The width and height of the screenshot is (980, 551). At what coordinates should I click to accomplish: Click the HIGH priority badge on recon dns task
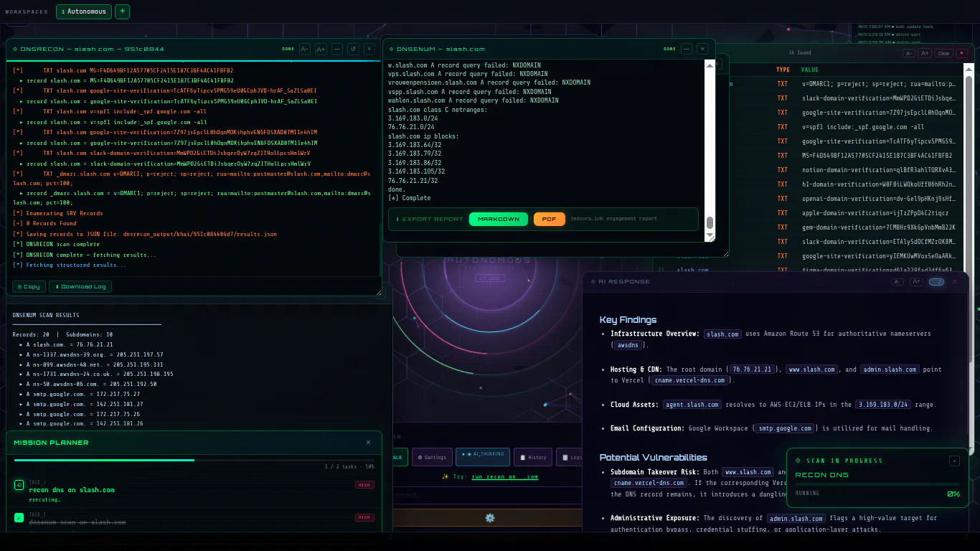click(x=364, y=485)
